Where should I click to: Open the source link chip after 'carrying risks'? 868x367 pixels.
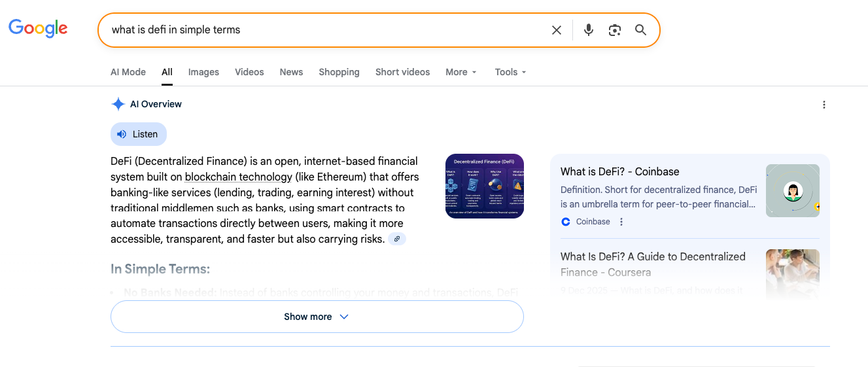pos(397,239)
